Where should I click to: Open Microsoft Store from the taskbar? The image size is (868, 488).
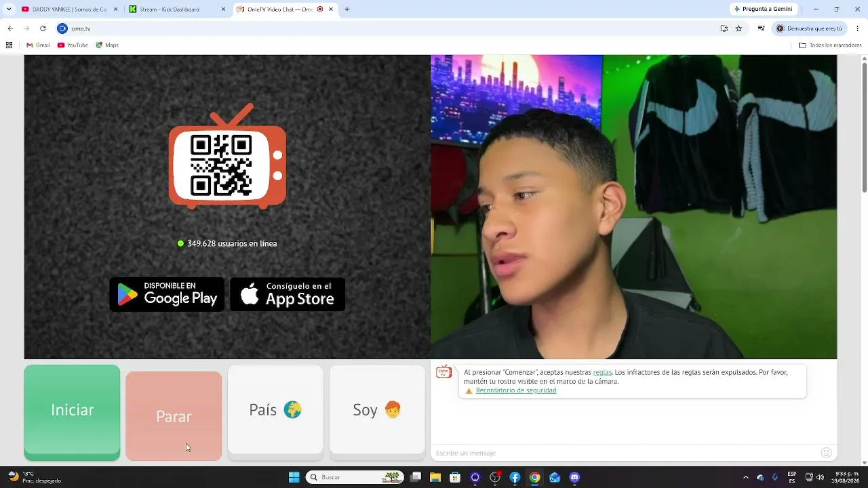(x=455, y=477)
